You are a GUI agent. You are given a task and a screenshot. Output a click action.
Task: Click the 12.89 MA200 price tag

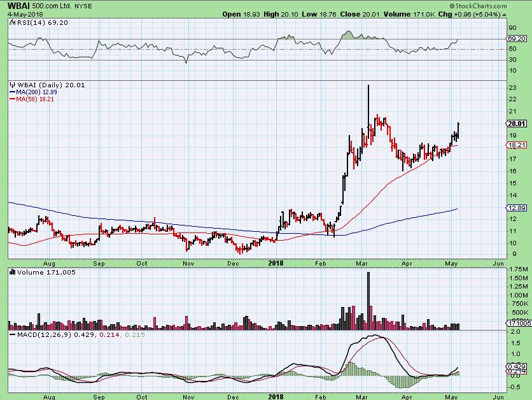(517, 208)
